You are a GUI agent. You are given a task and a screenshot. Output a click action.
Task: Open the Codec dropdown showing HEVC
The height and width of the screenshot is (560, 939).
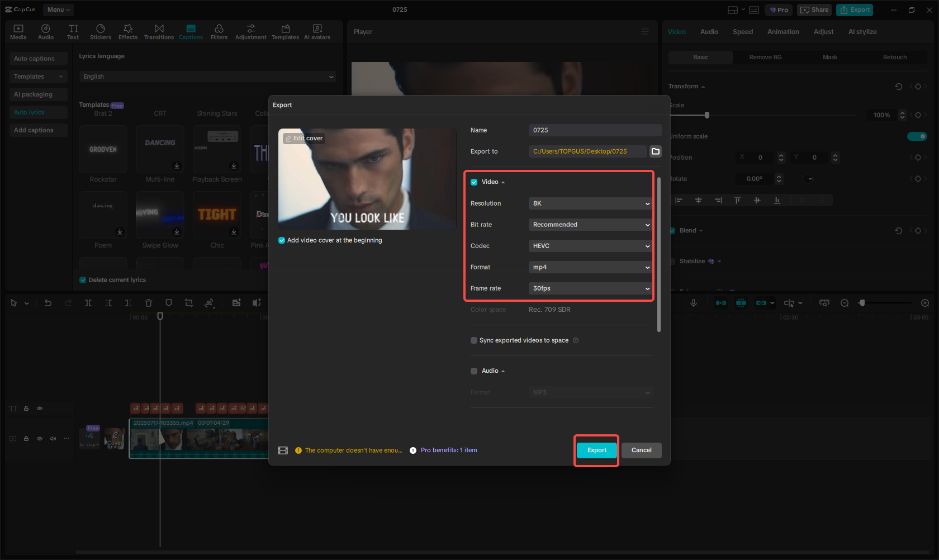pos(590,246)
